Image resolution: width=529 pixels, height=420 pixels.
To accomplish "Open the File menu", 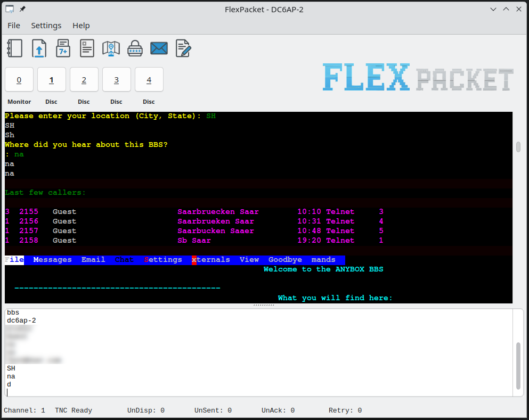I will [14, 26].
